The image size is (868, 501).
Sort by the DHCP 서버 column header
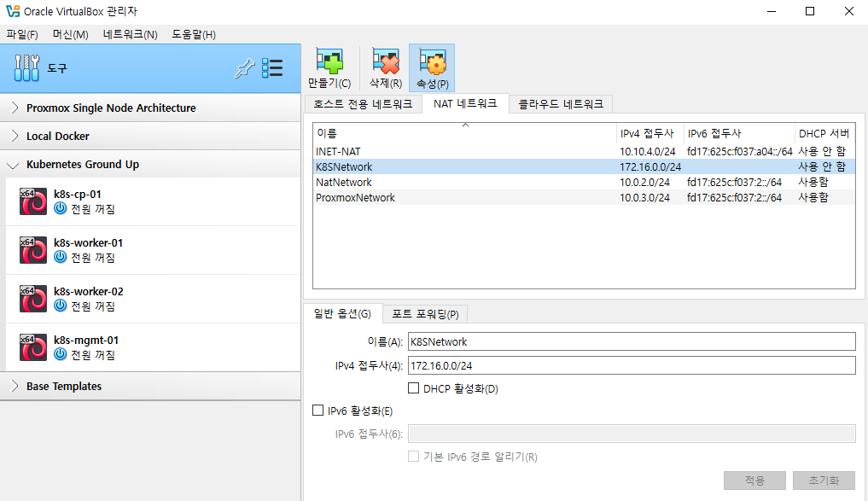(824, 133)
